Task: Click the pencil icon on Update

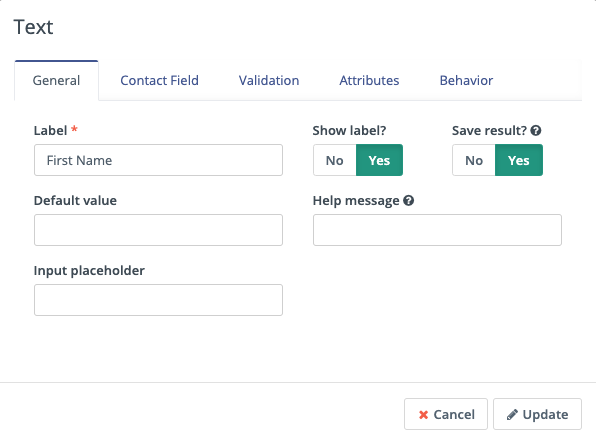Action: pyautogui.click(x=512, y=414)
